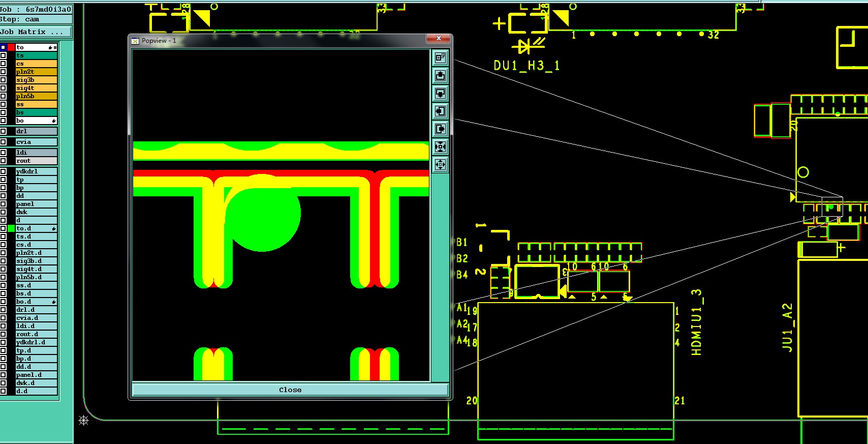Viewport: 868px width, 444px height.
Task: Select layer 'pln2t.d' in layer list
Action: [37, 253]
